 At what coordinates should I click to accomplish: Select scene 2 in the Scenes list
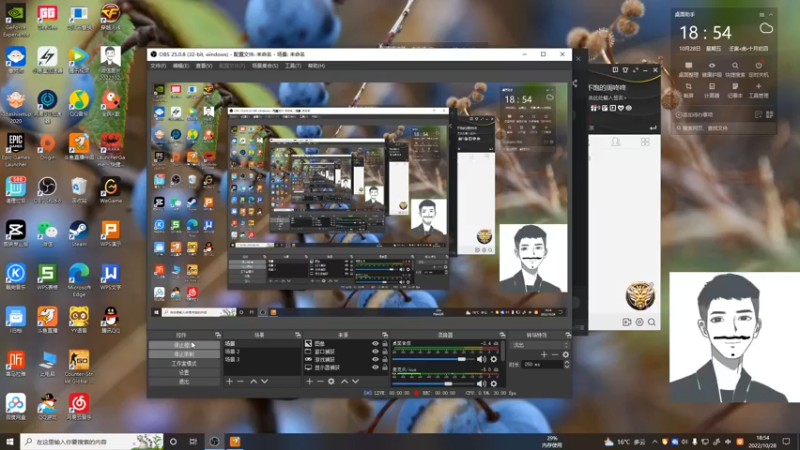(262, 352)
